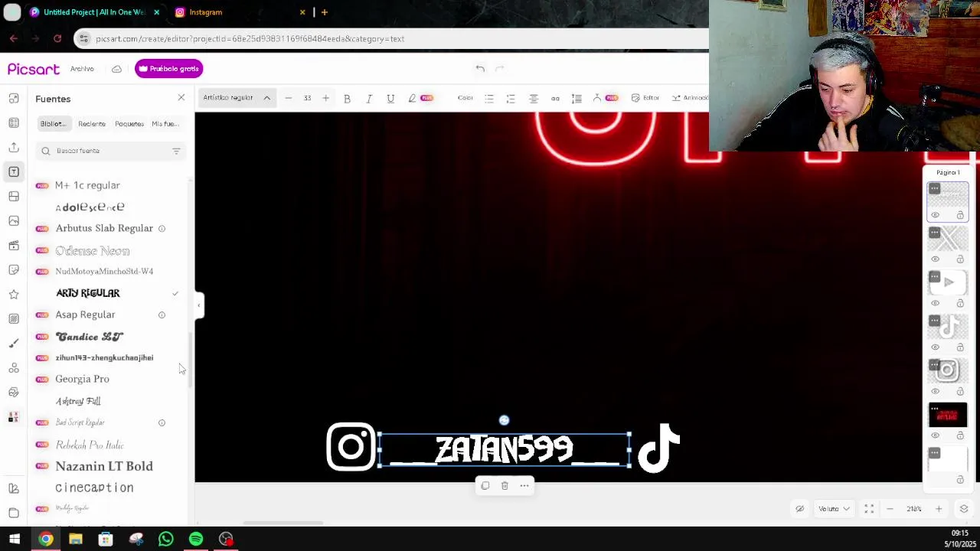
Task: Open the font filter options
Action: [176, 151]
